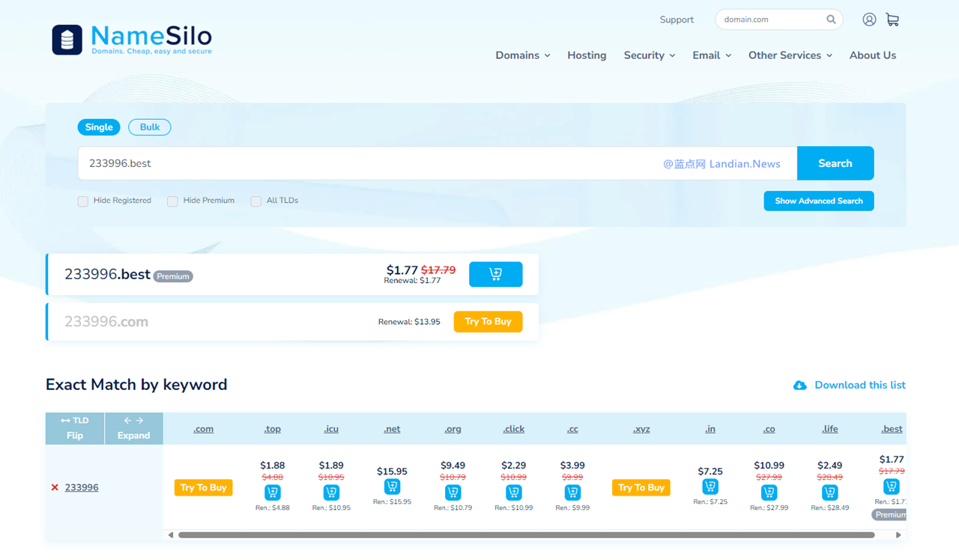
Task: Click the .in column header
Action: (710, 429)
